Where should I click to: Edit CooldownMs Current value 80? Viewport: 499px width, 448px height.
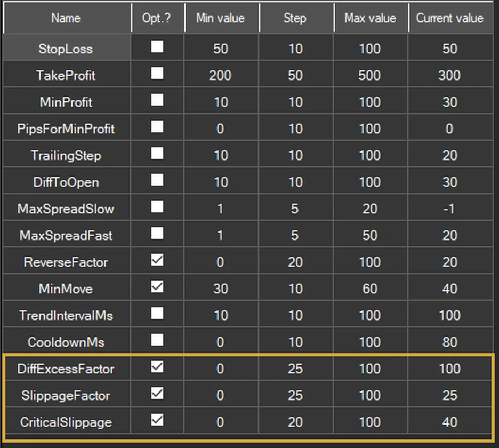pyautogui.click(x=450, y=341)
